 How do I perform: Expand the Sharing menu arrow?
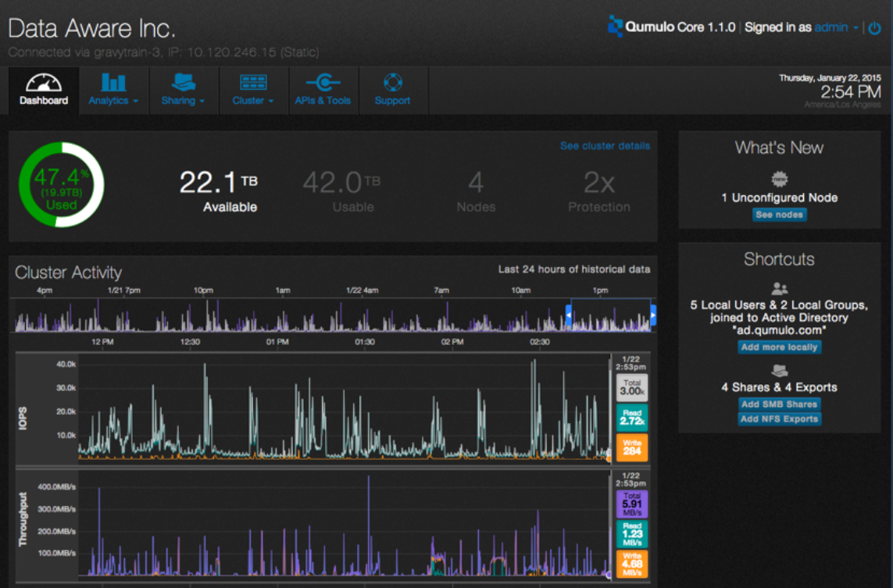(x=202, y=101)
